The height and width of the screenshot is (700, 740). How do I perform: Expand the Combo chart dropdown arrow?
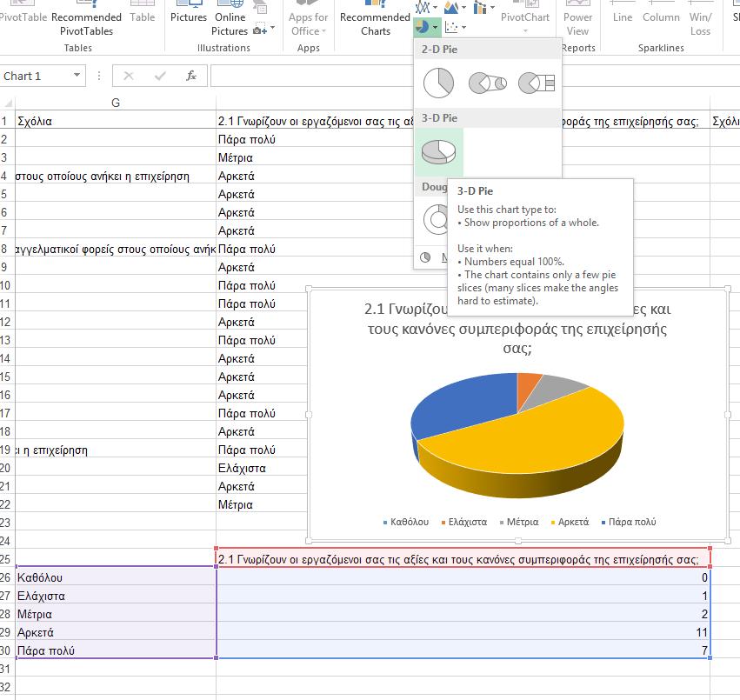[x=492, y=7]
